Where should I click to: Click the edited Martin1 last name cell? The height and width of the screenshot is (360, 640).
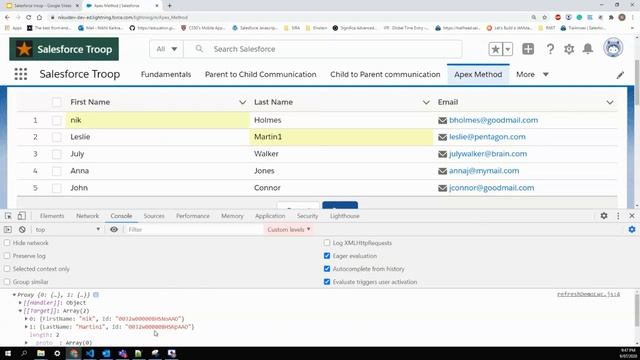coord(341,137)
